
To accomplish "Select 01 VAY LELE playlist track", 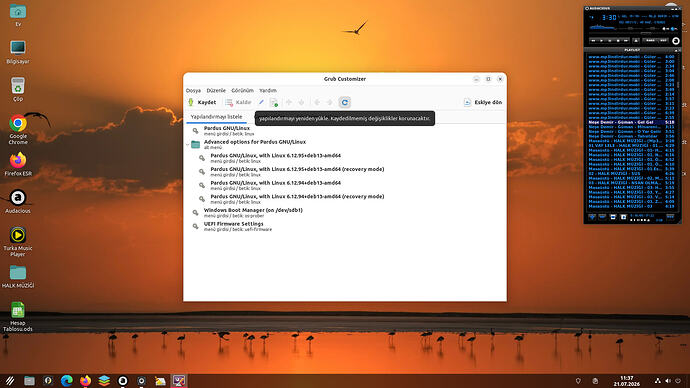I will click(x=631, y=145).
